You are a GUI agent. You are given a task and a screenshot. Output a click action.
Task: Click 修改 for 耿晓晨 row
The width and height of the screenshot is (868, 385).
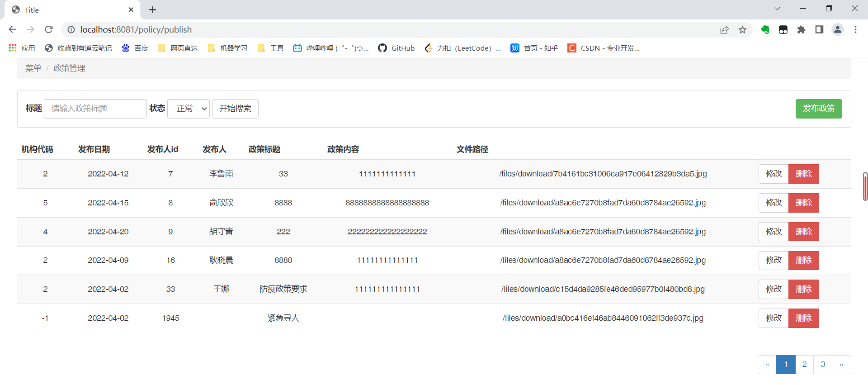pyautogui.click(x=774, y=260)
